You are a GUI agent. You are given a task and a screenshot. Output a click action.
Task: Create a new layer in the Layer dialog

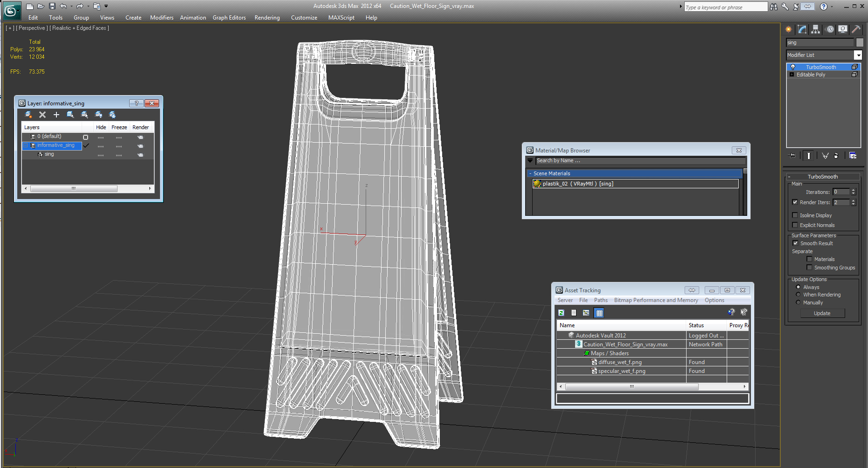(x=28, y=115)
